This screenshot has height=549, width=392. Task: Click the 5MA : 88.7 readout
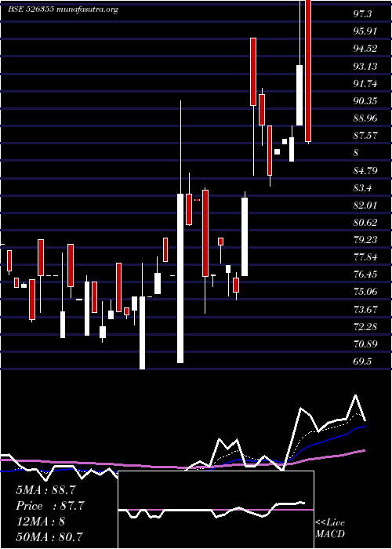click(x=45, y=489)
